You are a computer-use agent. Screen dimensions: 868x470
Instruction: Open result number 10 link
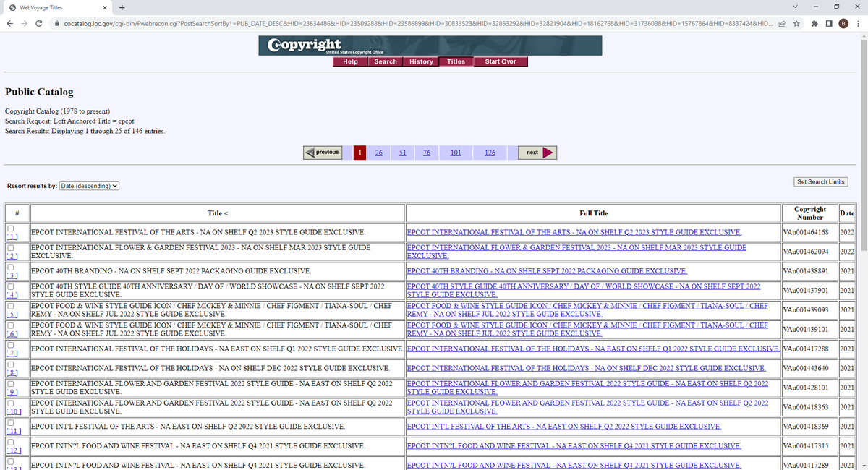[15, 411]
